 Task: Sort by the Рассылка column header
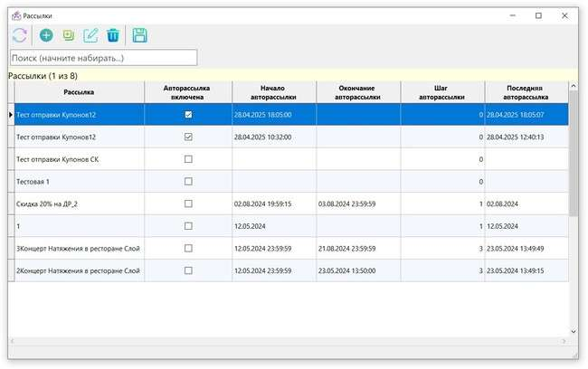click(x=79, y=92)
